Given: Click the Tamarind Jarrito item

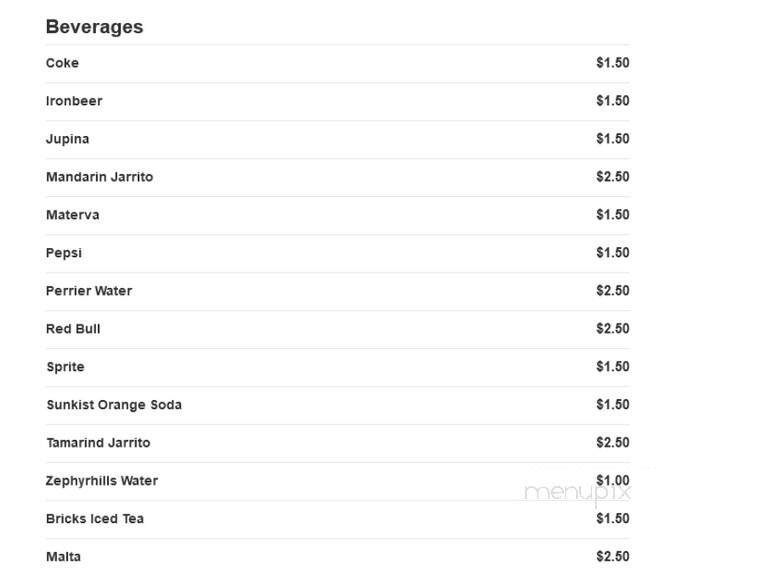Looking at the screenshot, I should click(x=98, y=443).
